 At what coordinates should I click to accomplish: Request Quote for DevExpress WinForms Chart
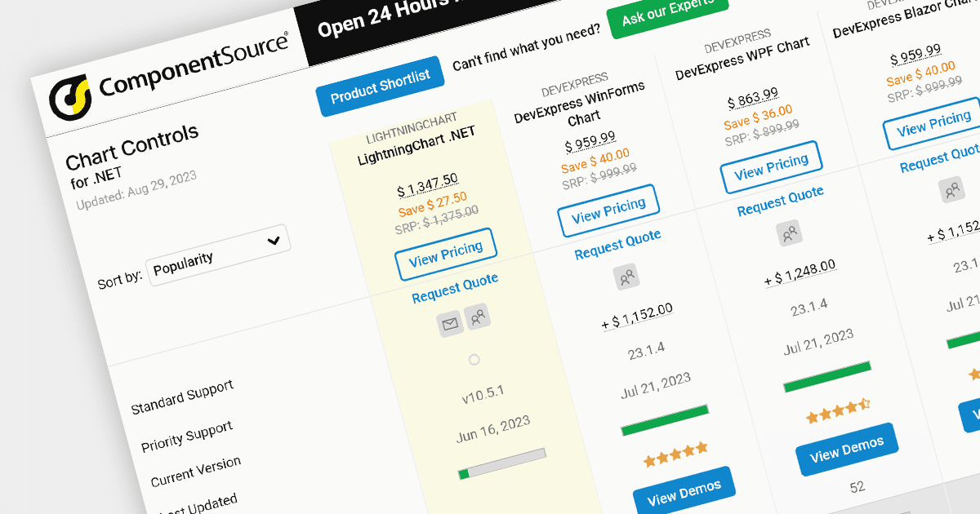pos(617,246)
